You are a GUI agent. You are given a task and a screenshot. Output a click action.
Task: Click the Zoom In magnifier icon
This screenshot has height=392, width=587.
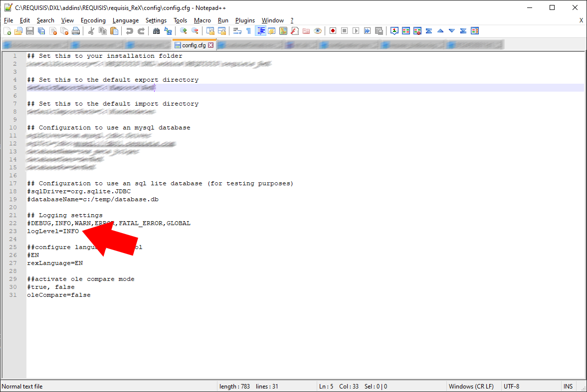(184, 31)
